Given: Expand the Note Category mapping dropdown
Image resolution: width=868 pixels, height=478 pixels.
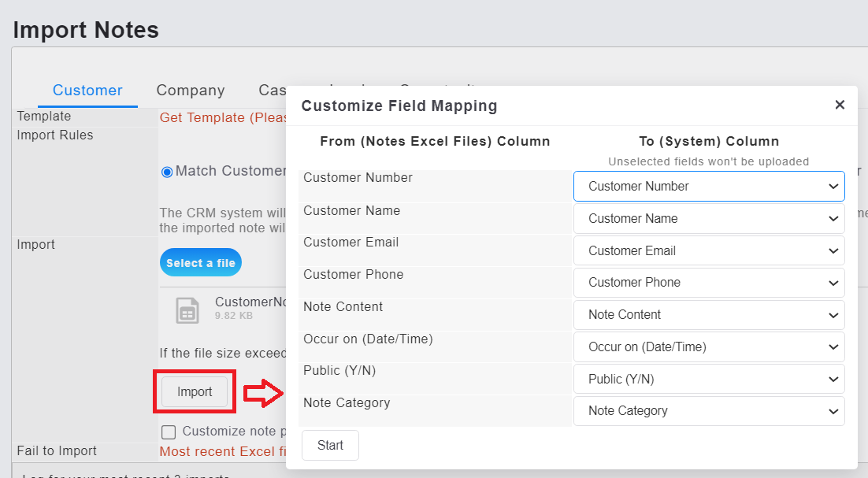Looking at the screenshot, I should [x=708, y=411].
